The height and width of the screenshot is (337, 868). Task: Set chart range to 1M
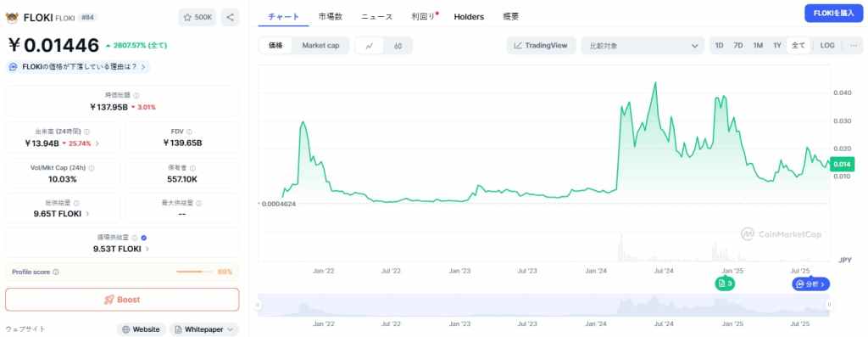pyautogui.click(x=758, y=46)
